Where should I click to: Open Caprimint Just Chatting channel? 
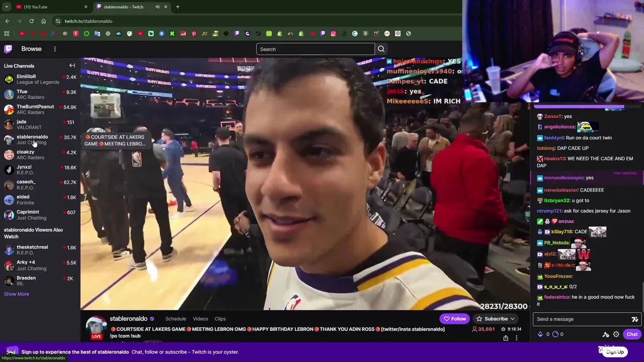[40, 215]
